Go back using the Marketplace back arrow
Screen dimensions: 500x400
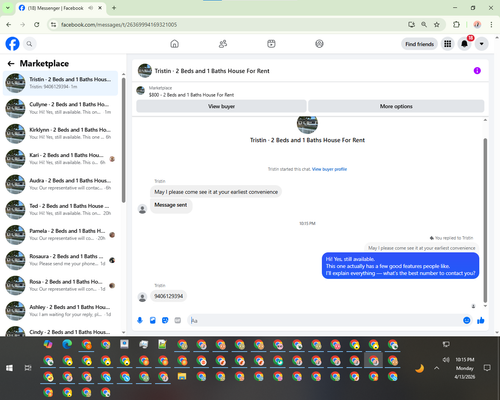(11, 63)
